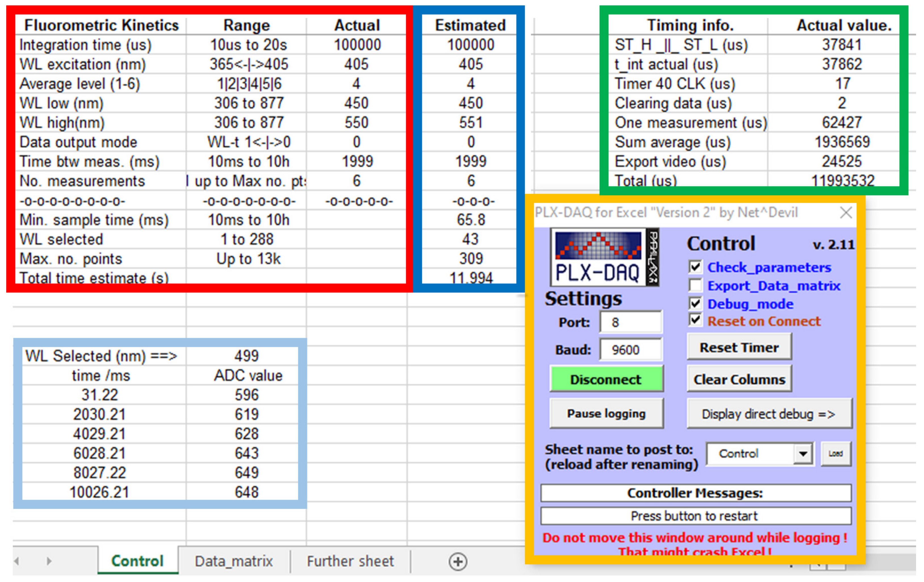Click the small Load button
The image size is (924, 582).
835,453
